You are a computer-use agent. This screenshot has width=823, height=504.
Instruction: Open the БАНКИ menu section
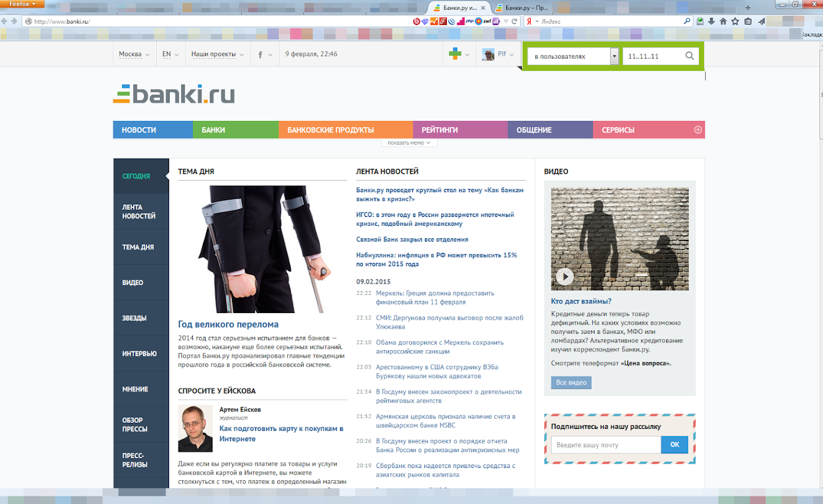pyautogui.click(x=236, y=130)
